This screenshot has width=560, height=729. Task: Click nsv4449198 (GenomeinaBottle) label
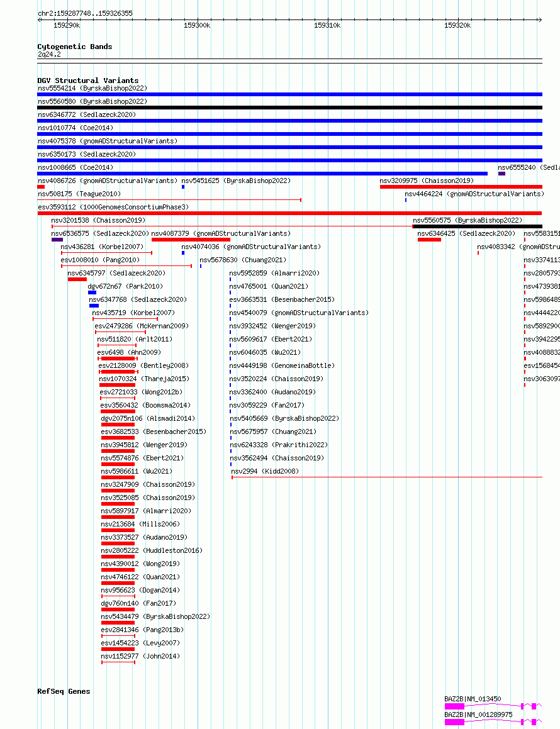coord(283,366)
